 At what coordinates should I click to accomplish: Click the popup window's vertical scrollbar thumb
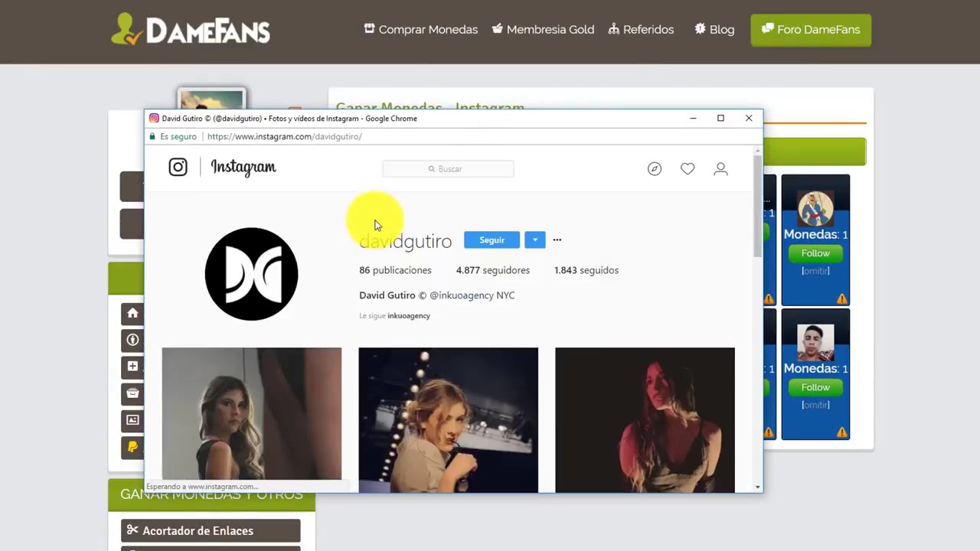point(758,207)
